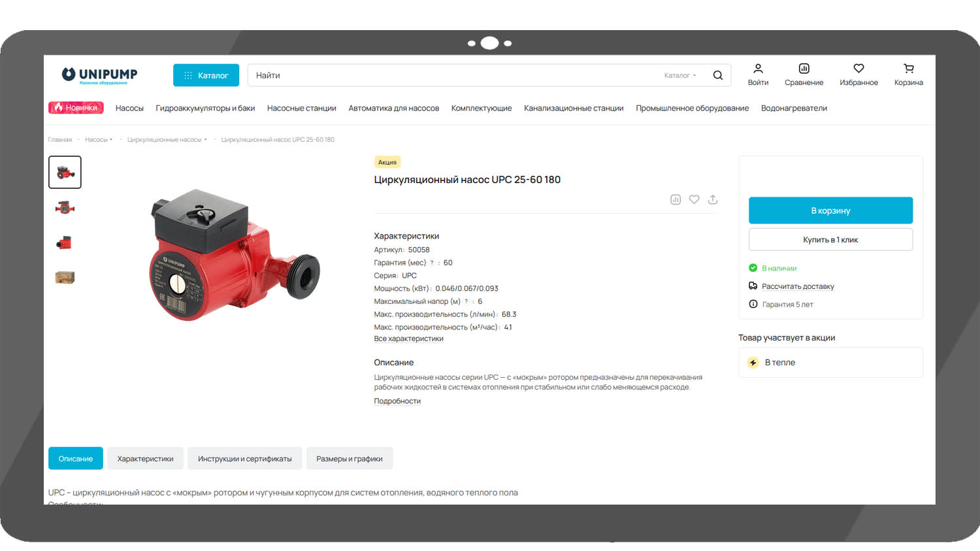980x551 pixels.
Task: Open the Войти account icon
Action: 758,75
